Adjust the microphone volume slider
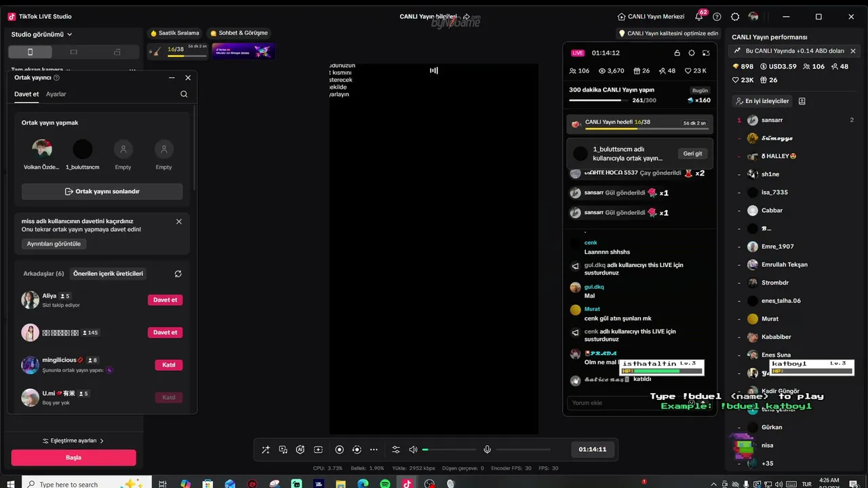The image size is (868, 488). point(524,449)
